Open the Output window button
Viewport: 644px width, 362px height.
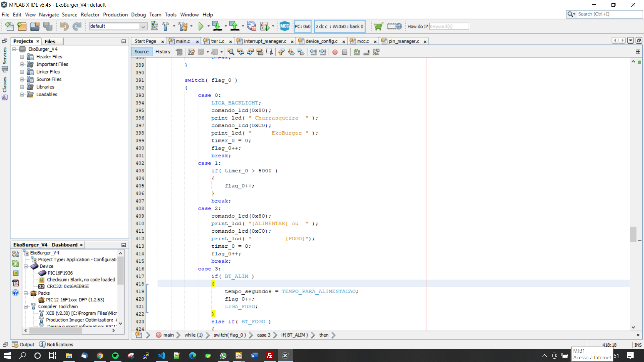click(23, 345)
